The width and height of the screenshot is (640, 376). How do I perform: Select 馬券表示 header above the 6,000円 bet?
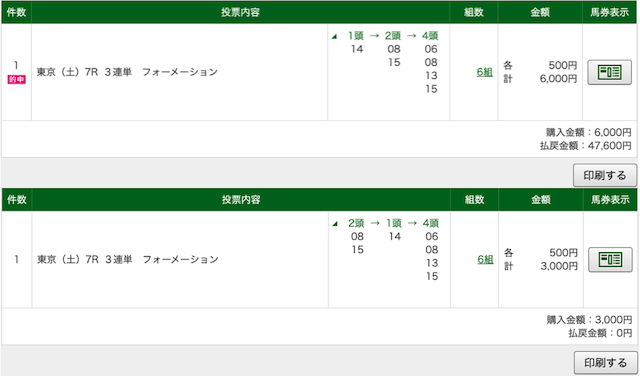[x=609, y=12]
